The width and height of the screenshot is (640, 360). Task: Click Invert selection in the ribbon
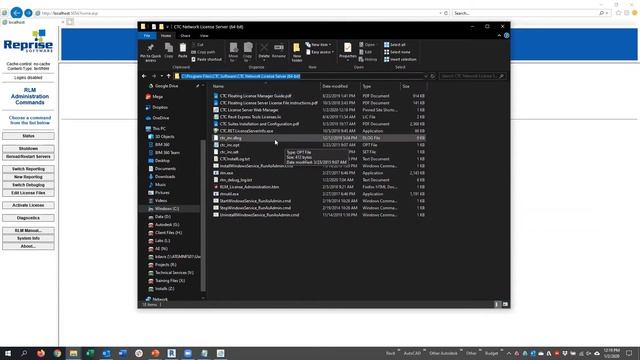[x=400, y=59]
